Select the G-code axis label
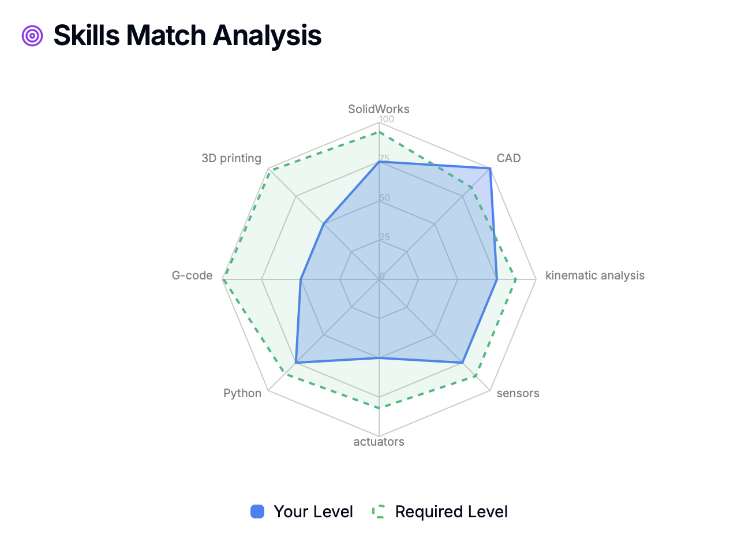Image resolution: width=756 pixels, height=545 pixels. click(x=192, y=275)
